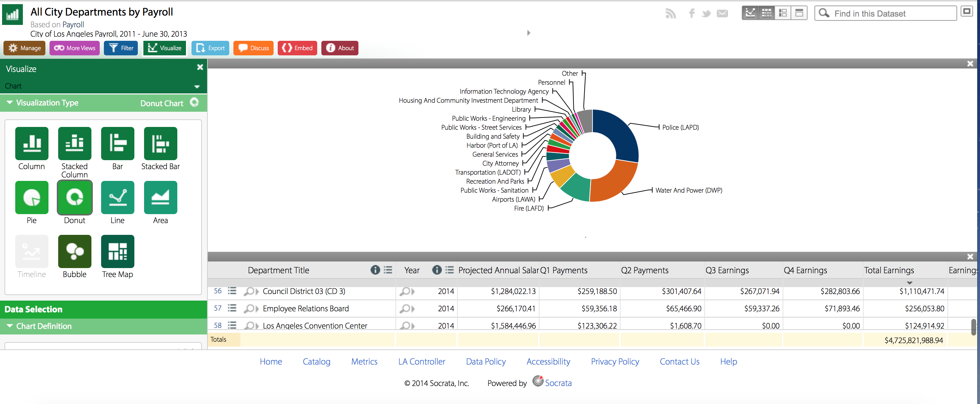980x404 pixels.
Task: Open Department Title column info icon
Action: pos(375,270)
